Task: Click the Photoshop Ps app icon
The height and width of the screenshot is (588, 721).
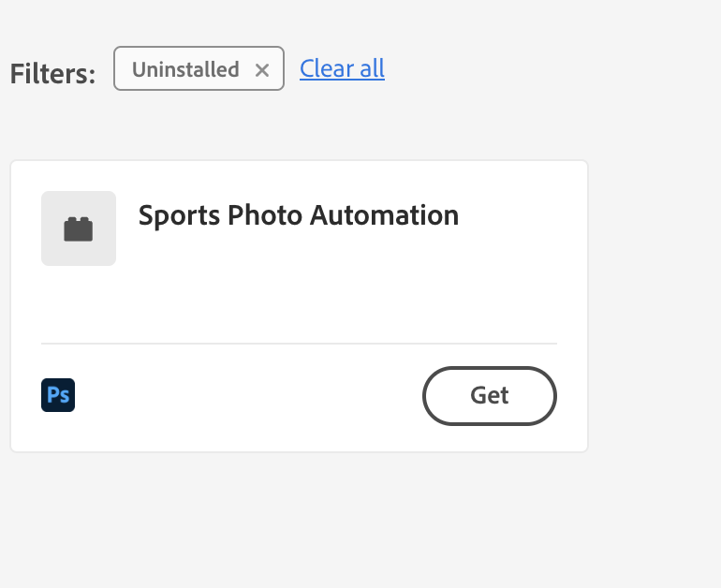Action: click(x=58, y=395)
